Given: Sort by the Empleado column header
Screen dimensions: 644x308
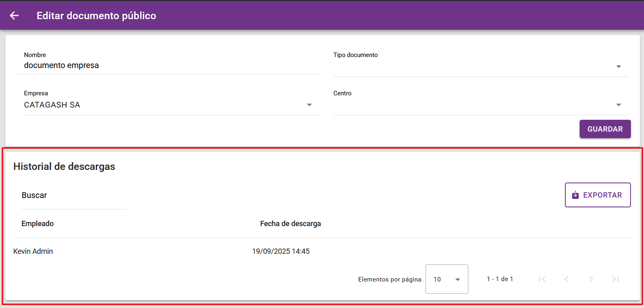Looking at the screenshot, I should click(37, 224).
